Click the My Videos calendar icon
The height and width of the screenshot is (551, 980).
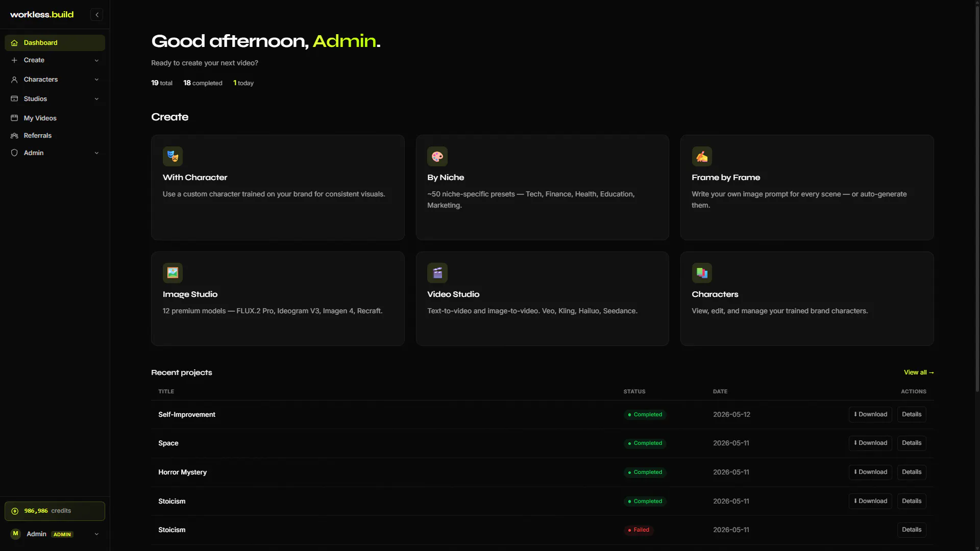pos(14,118)
